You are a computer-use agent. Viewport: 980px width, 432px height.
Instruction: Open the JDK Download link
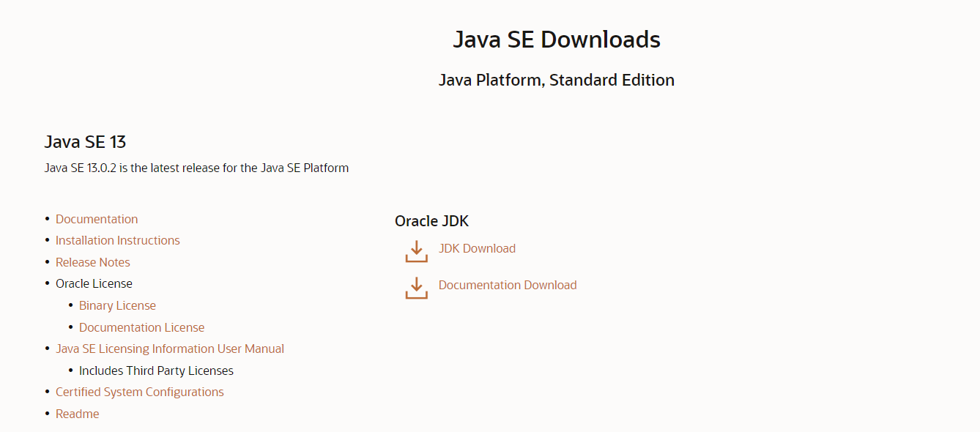[477, 248]
